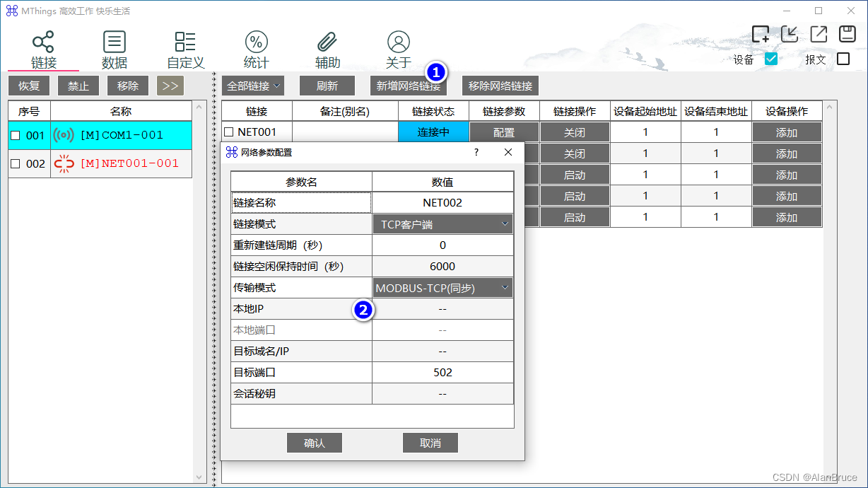
Task: Click the 数值 header in dialog
Action: point(442,182)
